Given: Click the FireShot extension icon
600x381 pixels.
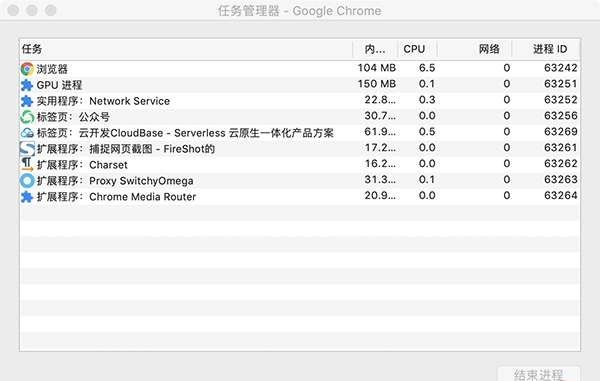Looking at the screenshot, I should point(27,149).
